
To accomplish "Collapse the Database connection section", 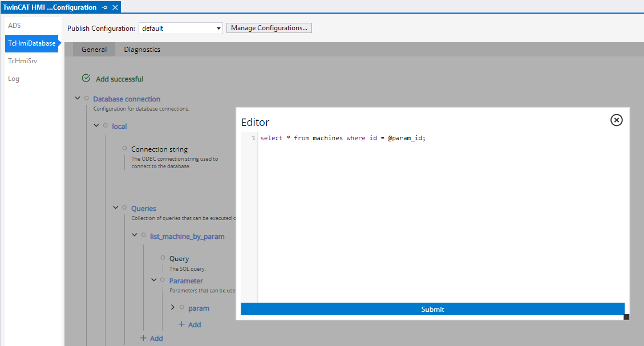I will 78,98.
